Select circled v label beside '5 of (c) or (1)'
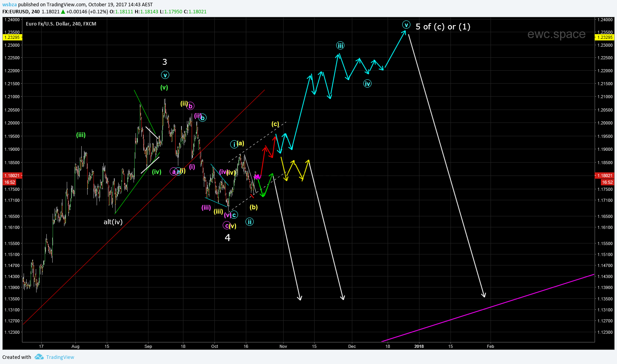Viewport: 617px width, 364px height. coord(406,25)
